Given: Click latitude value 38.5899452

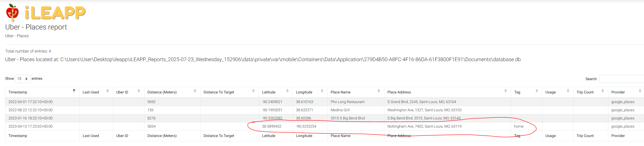Looking at the screenshot, I should [x=272, y=127].
